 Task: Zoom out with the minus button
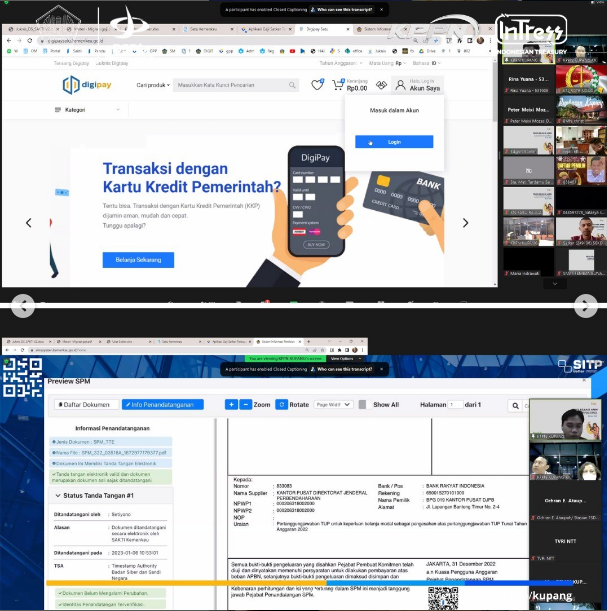pos(246,404)
